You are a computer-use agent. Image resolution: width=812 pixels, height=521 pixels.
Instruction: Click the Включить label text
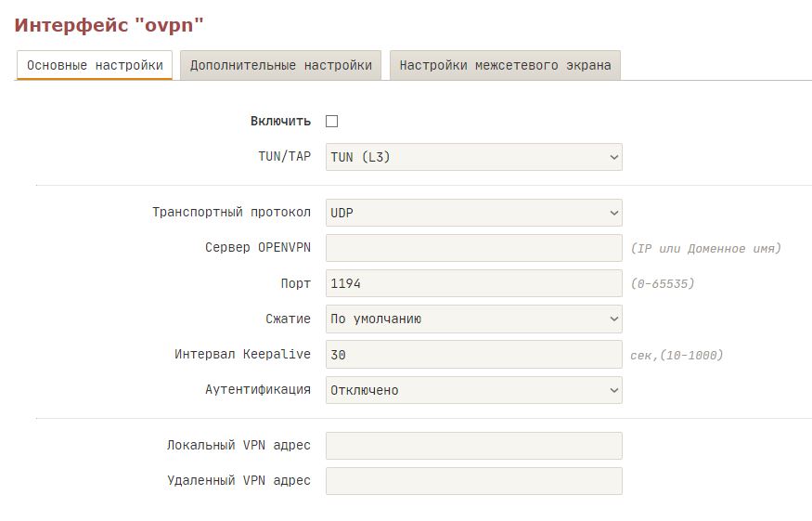click(x=280, y=122)
